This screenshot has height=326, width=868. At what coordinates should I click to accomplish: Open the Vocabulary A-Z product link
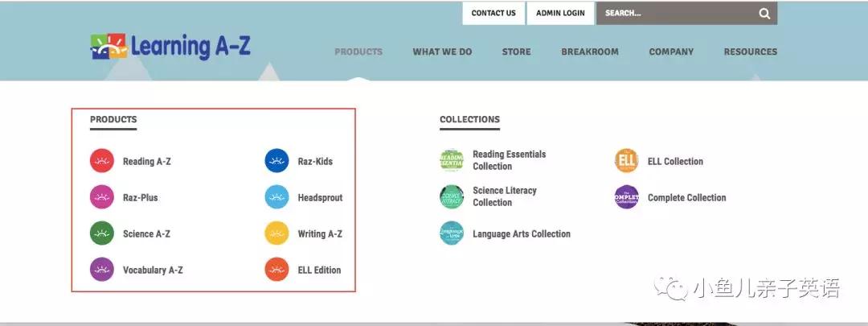tap(153, 270)
